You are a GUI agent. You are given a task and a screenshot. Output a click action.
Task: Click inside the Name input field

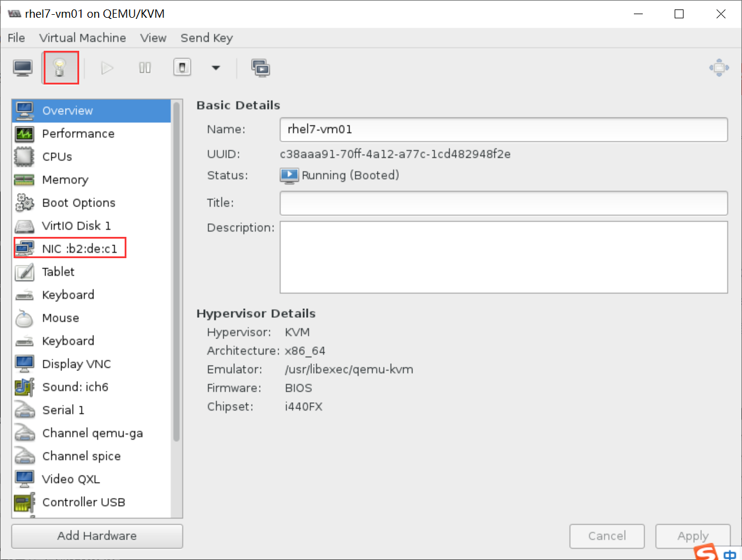point(503,130)
